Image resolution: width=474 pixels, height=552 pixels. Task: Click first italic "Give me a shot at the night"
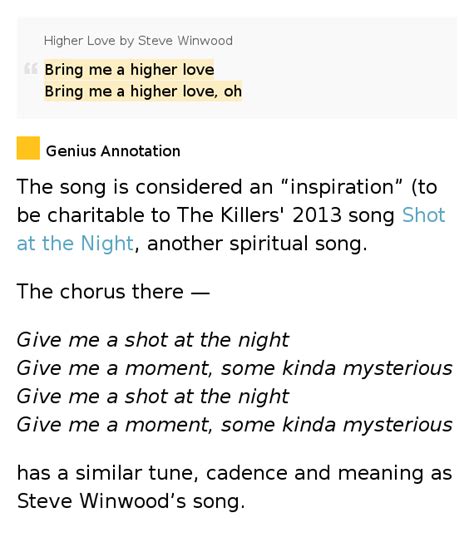(153, 340)
